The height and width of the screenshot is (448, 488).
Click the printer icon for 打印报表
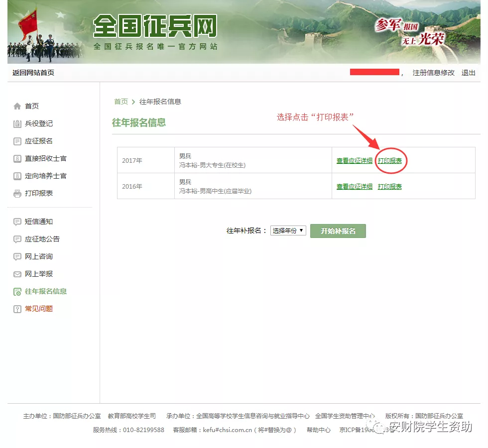[17, 194]
